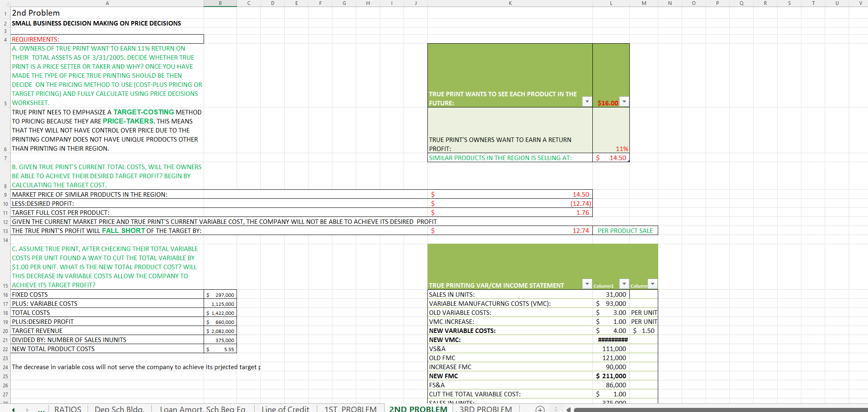
Task: Open the Line of Credit sheet tab
Action: 285,409
